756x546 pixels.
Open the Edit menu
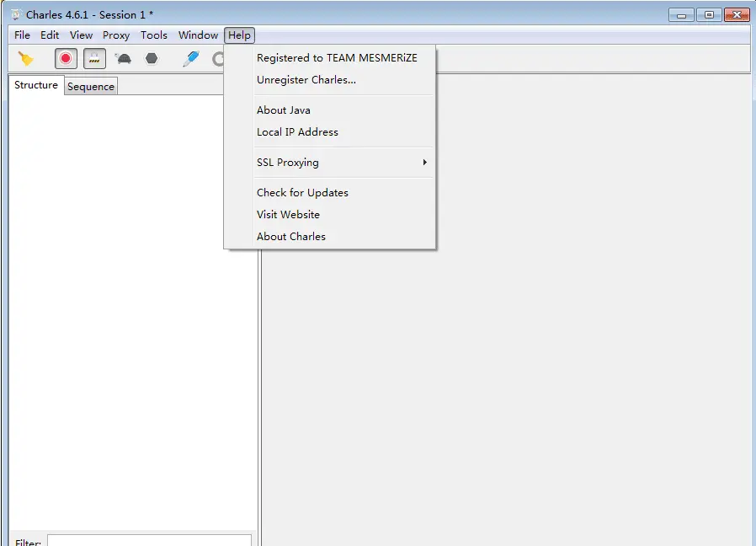(50, 35)
